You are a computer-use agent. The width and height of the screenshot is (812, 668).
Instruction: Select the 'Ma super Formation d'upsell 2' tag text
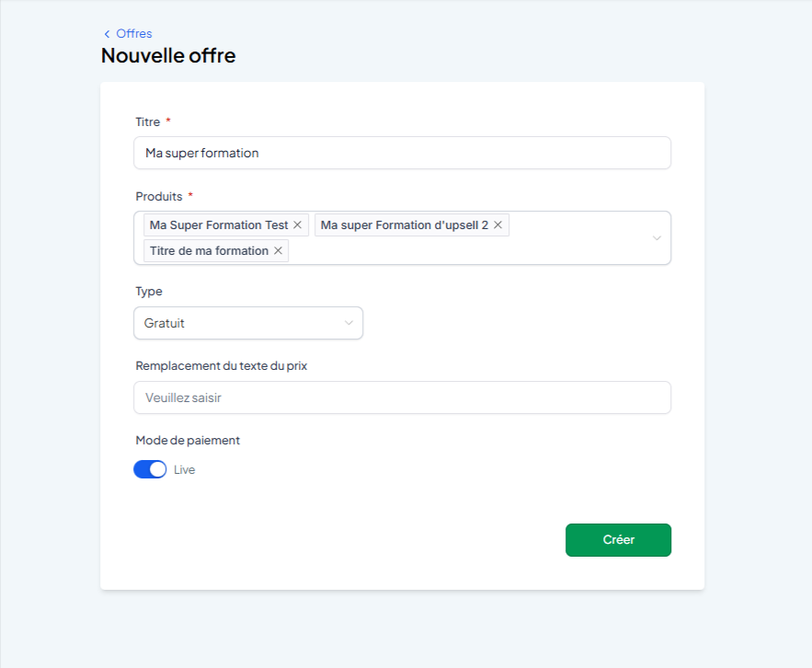(x=405, y=225)
